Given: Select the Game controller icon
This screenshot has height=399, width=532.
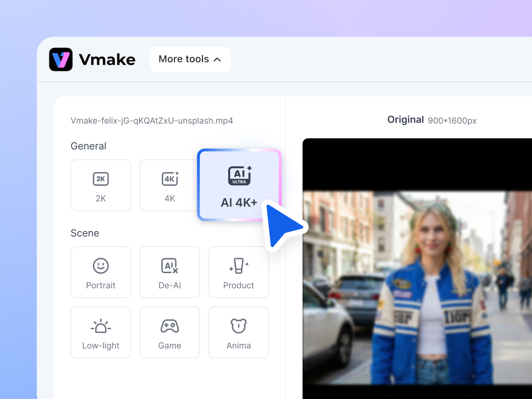Looking at the screenshot, I should point(169,326).
